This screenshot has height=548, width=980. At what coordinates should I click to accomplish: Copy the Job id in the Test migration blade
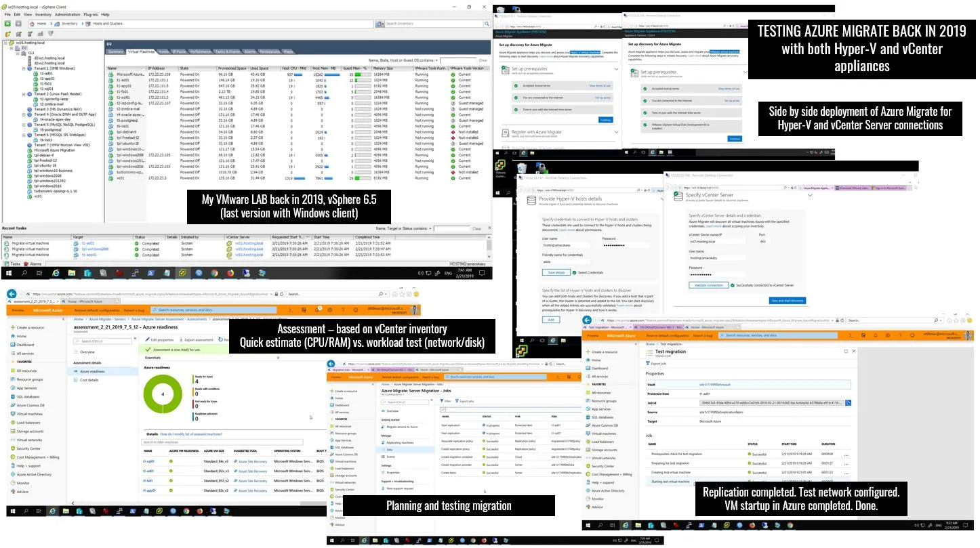point(848,403)
